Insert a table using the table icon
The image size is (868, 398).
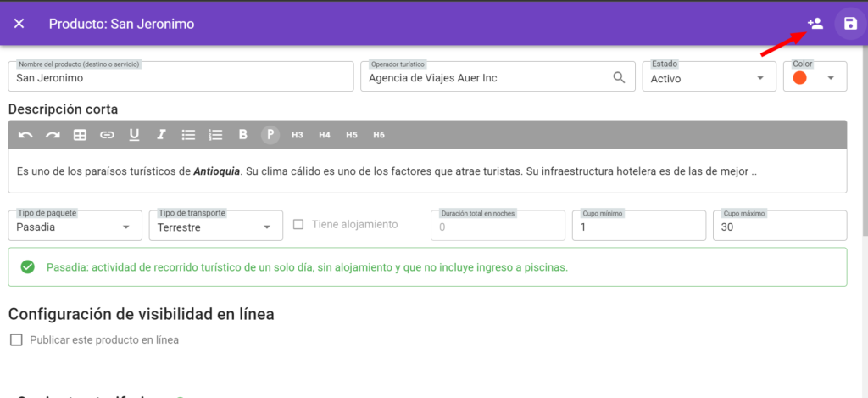click(81, 135)
